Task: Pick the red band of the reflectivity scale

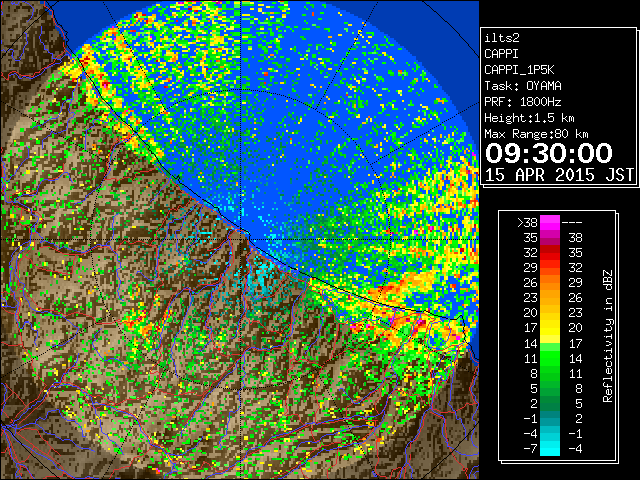Action: (550, 253)
